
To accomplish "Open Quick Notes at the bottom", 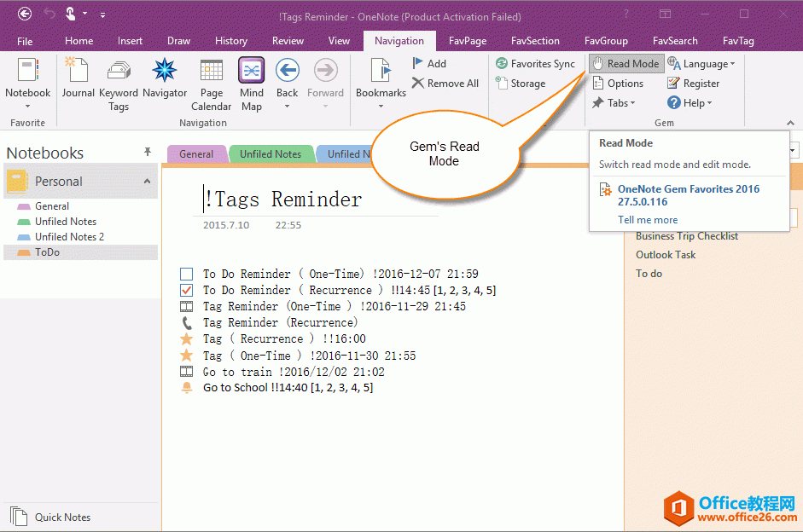I will [x=60, y=517].
